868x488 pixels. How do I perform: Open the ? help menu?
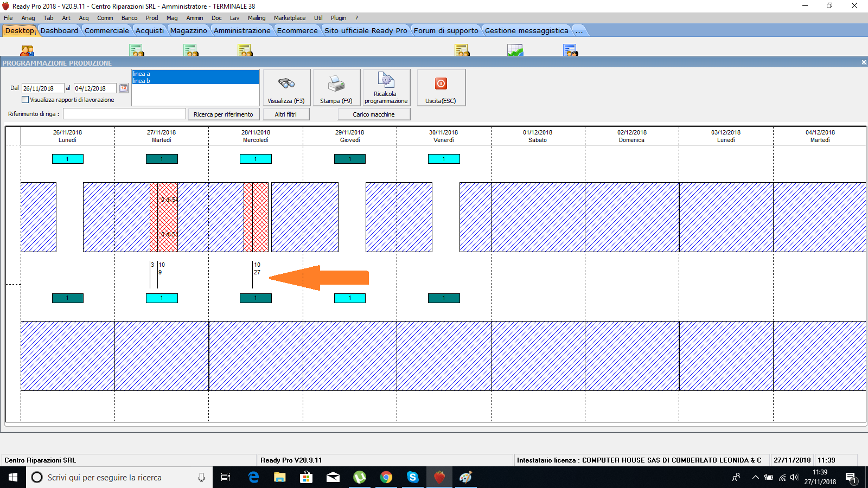pos(356,18)
